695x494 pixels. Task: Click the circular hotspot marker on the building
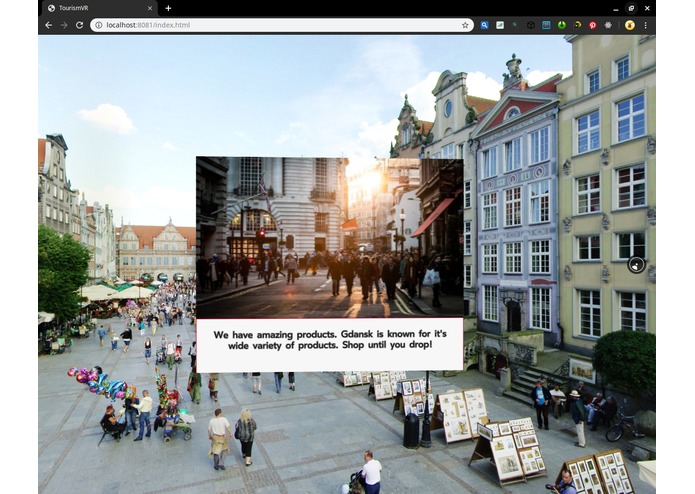coord(636,265)
